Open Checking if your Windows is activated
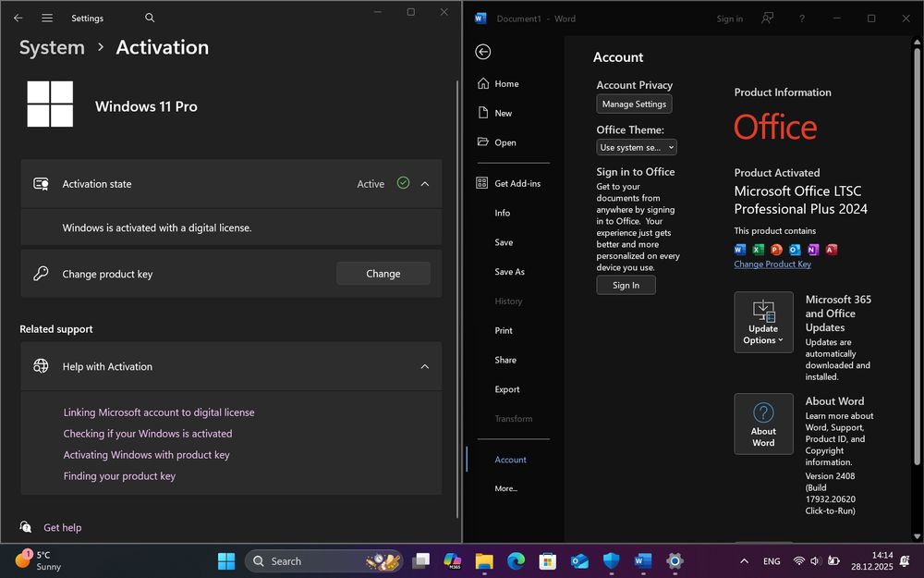This screenshot has width=924, height=578. click(148, 434)
